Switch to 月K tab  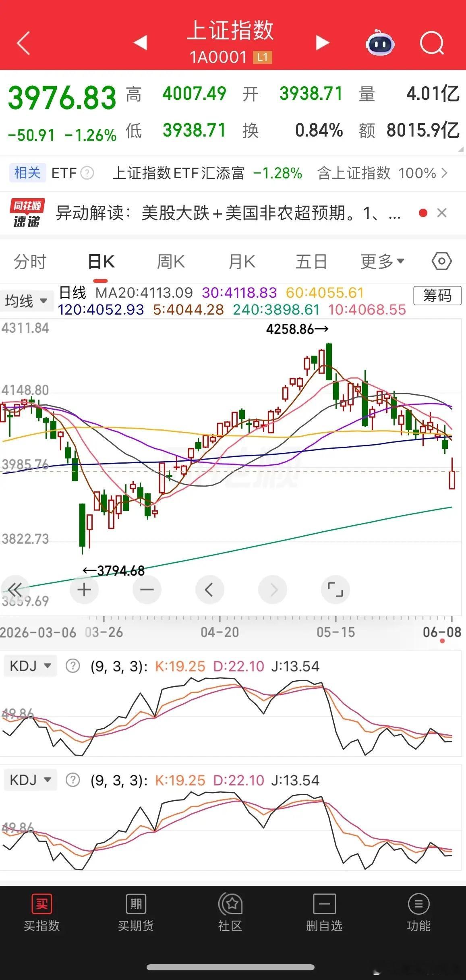[242, 262]
